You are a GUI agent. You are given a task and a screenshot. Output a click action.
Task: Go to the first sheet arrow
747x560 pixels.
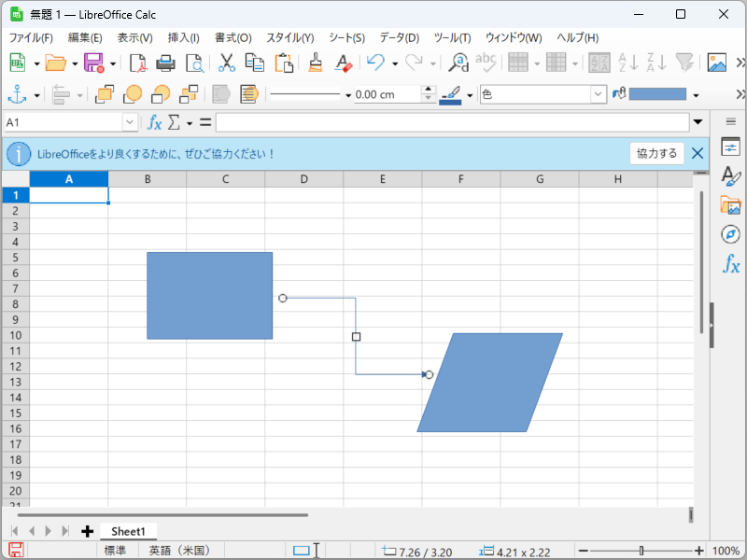pyautogui.click(x=14, y=531)
